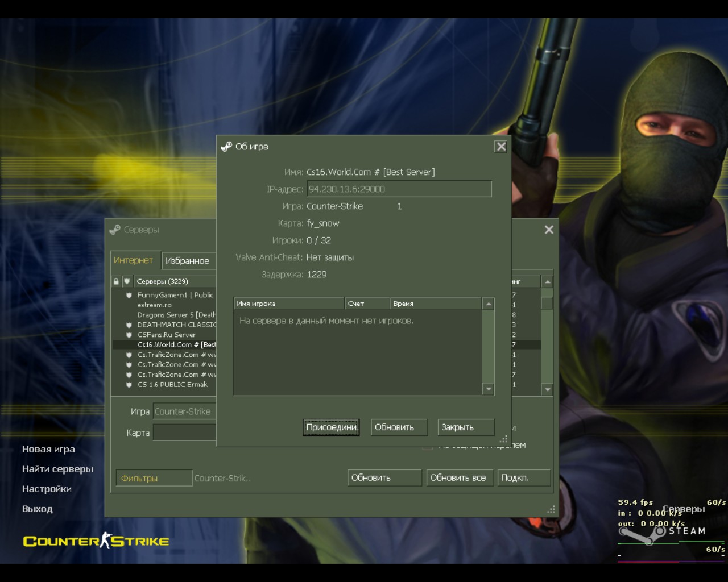The image size is (728, 582).
Task: Open the Game filter combo box showing Counter-Strike
Action: coord(185,411)
